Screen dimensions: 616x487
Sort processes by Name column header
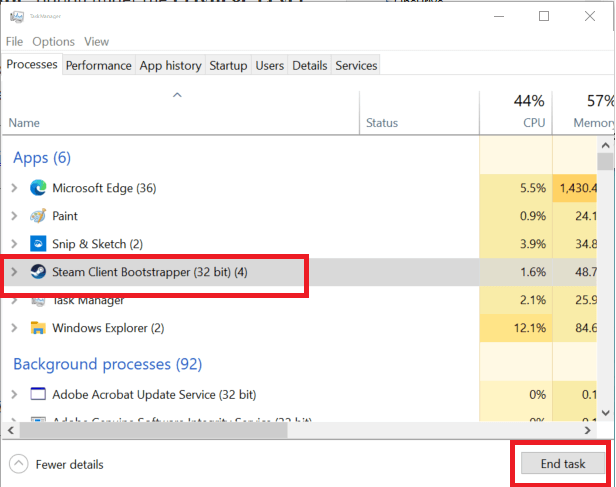click(x=24, y=123)
